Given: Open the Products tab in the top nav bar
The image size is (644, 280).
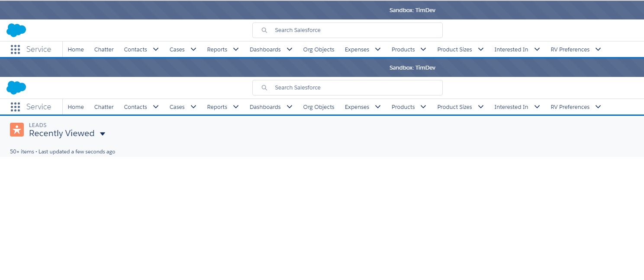Looking at the screenshot, I should [x=403, y=49].
